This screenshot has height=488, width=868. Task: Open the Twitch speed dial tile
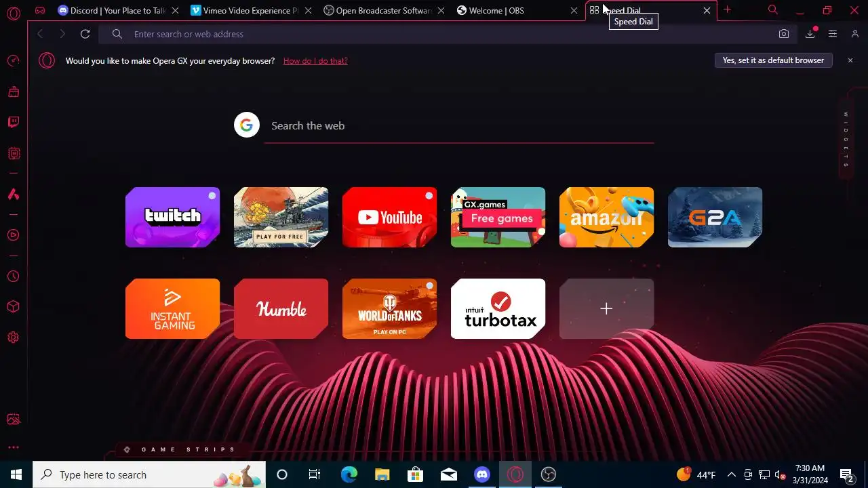172,217
